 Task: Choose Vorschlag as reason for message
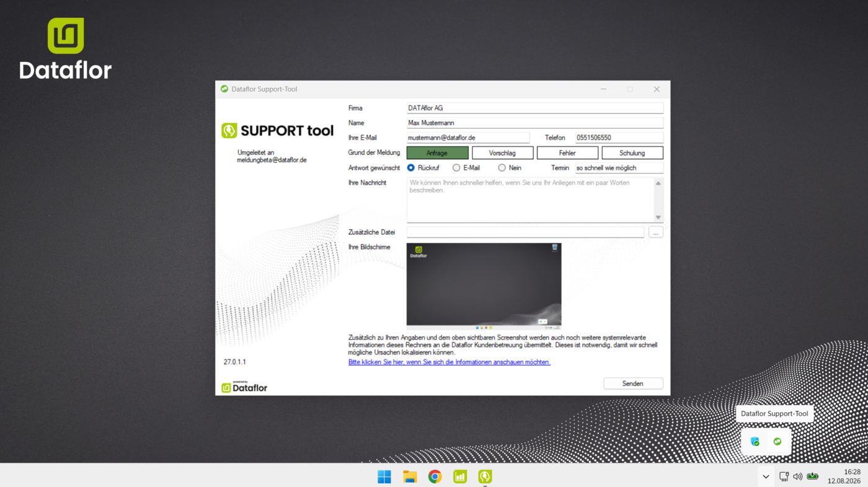point(503,152)
